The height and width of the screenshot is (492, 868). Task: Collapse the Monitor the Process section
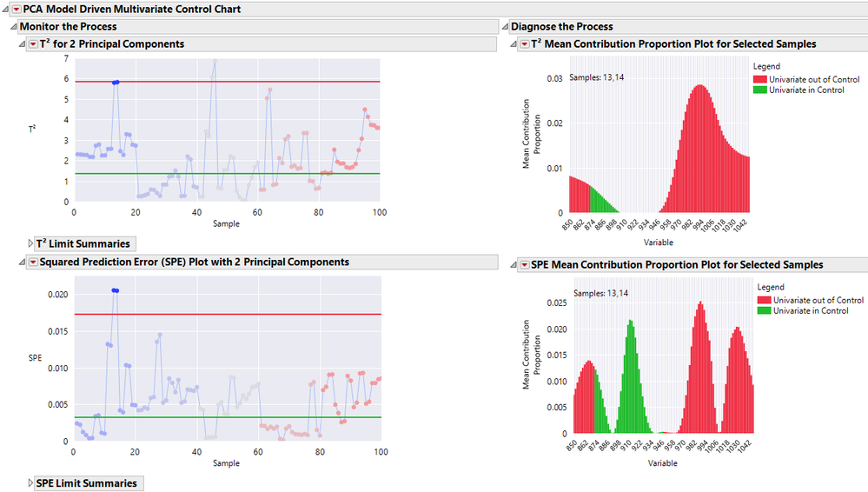pyautogui.click(x=13, y=27)
